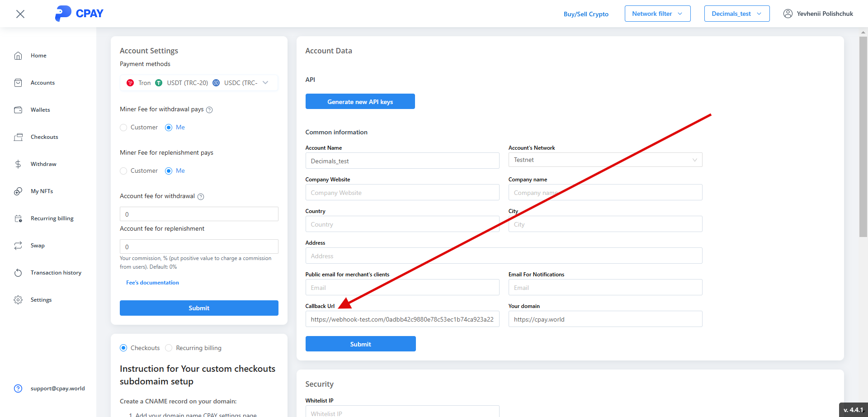
Task: Go to Recurring billing in sidebar
Action: coord(52,218)
